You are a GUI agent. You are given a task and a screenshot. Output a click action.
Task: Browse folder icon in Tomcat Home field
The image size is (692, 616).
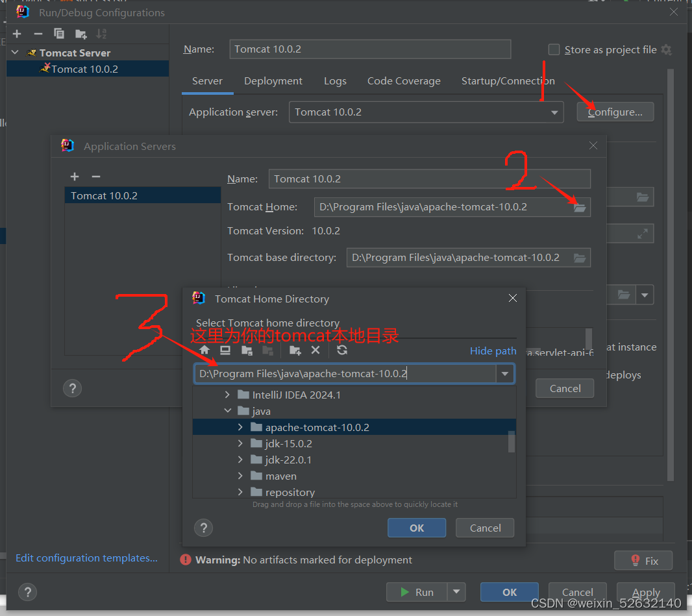580,208
